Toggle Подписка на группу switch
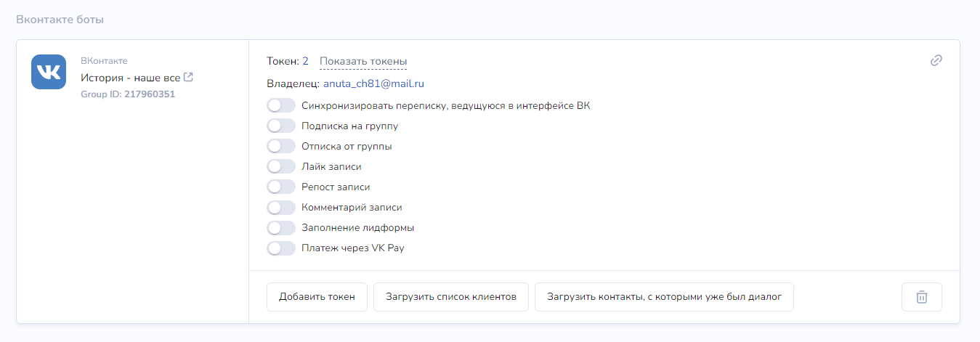Viewport: 980px width, 342px height. pos(281,126)
